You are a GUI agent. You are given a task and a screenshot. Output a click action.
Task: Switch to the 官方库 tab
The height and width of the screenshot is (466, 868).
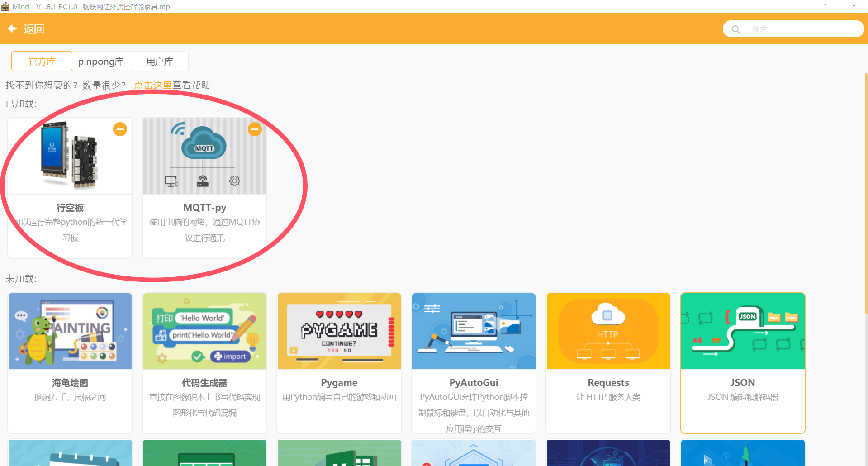pos(42,61)
